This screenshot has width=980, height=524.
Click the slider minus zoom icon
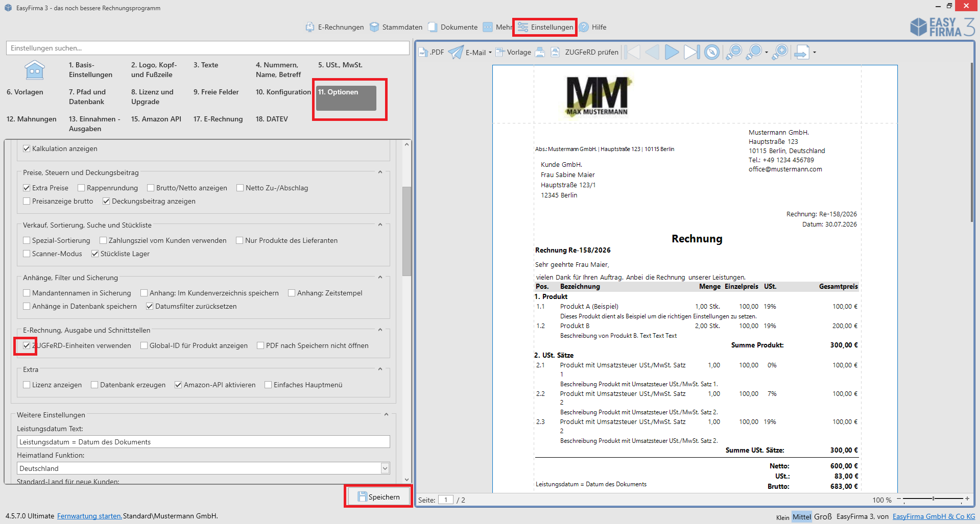tap(899, 498)
